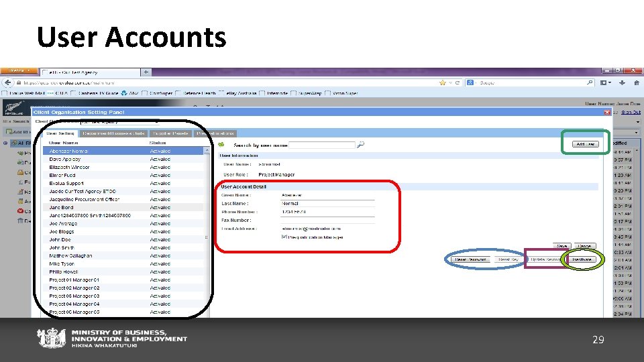Open the browser Downloads arrow
The image size is (644, 362).
[x=623, y=82]
